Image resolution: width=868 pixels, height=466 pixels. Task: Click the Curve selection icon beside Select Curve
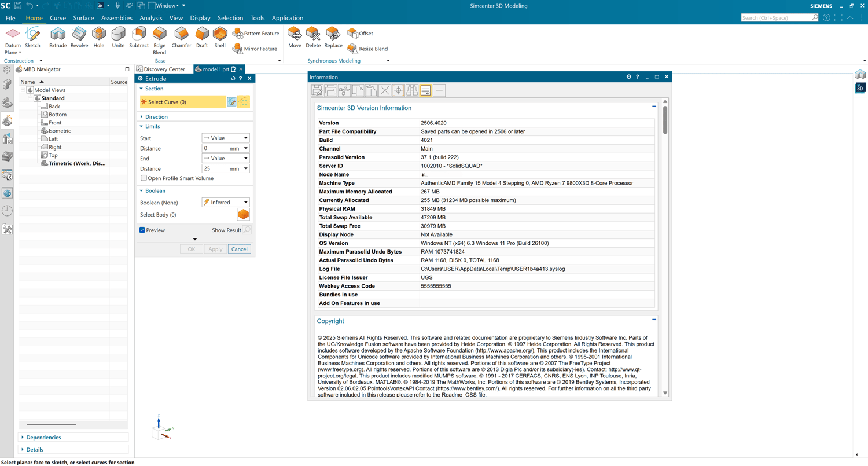click(x=244, y=102)
